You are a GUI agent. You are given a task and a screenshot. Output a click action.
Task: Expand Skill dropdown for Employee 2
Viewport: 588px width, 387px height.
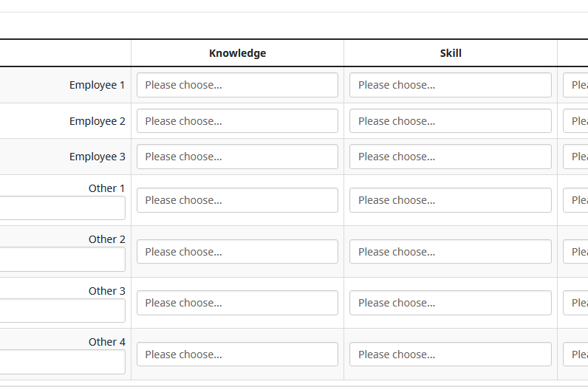coord(450,121)
